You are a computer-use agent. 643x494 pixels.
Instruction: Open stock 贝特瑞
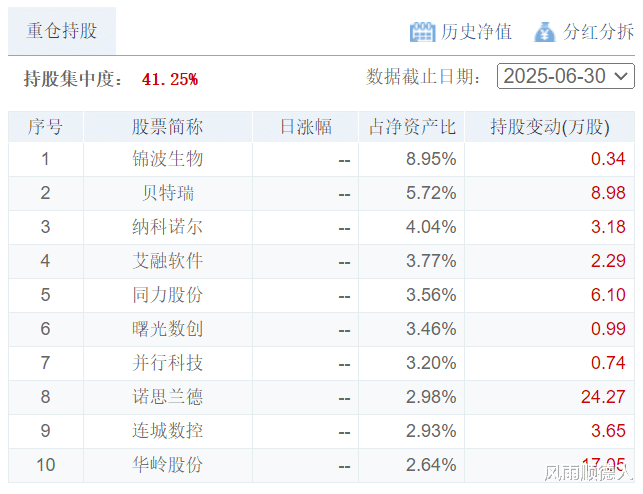(x=168, y=193)
